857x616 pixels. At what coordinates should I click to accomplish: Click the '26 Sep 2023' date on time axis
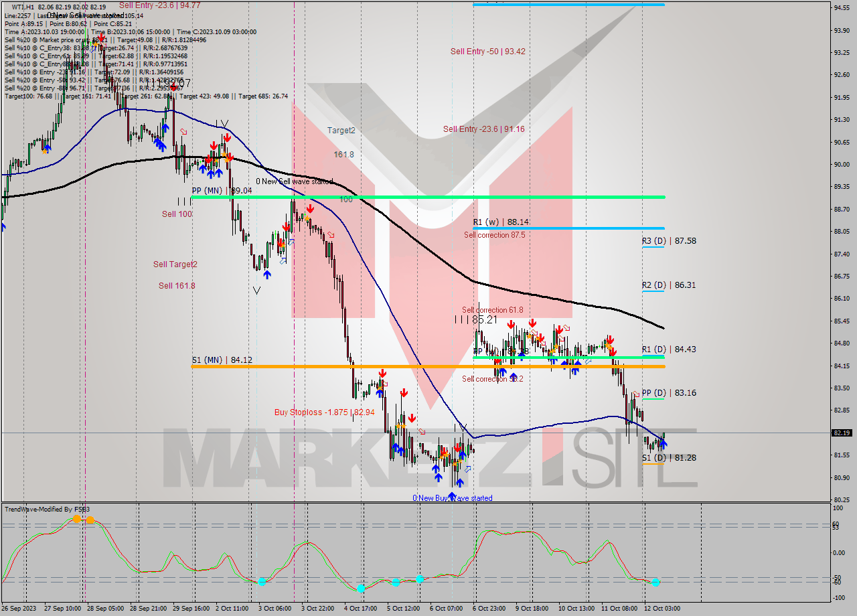(19, 609)
